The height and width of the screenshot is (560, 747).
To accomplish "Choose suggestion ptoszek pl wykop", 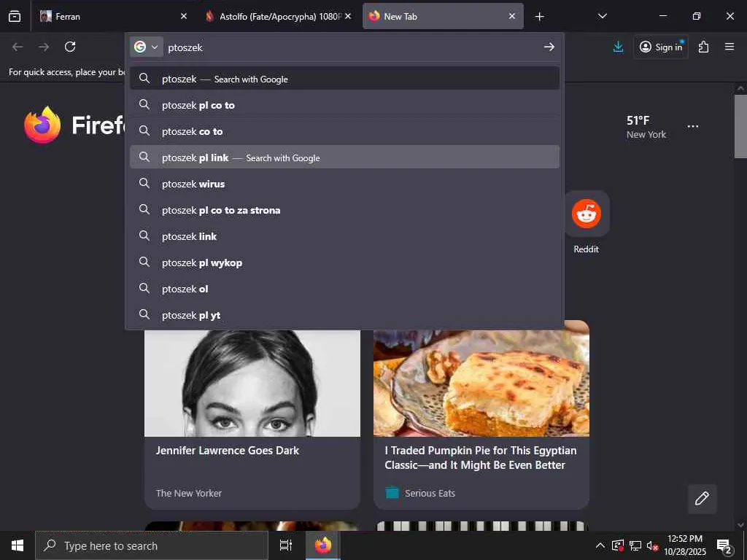I will pyautogui.click(x=345, y=262).
